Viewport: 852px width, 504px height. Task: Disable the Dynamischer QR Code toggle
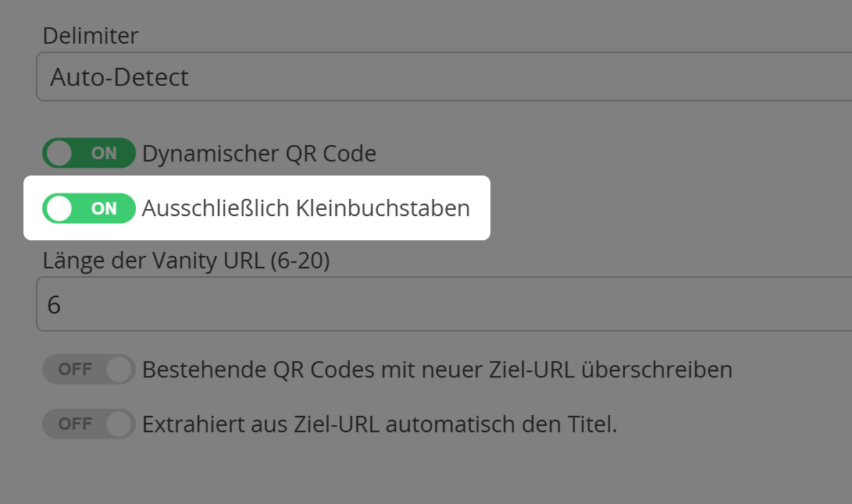coord(87,154)
